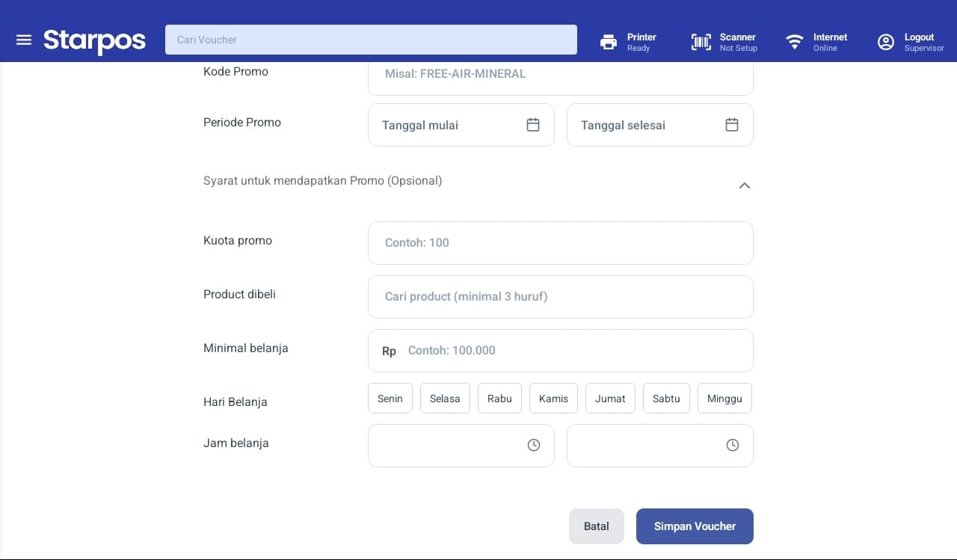This screenshot has width=957, height=560.
Task: Click the printer status icon
Action: 609,42
